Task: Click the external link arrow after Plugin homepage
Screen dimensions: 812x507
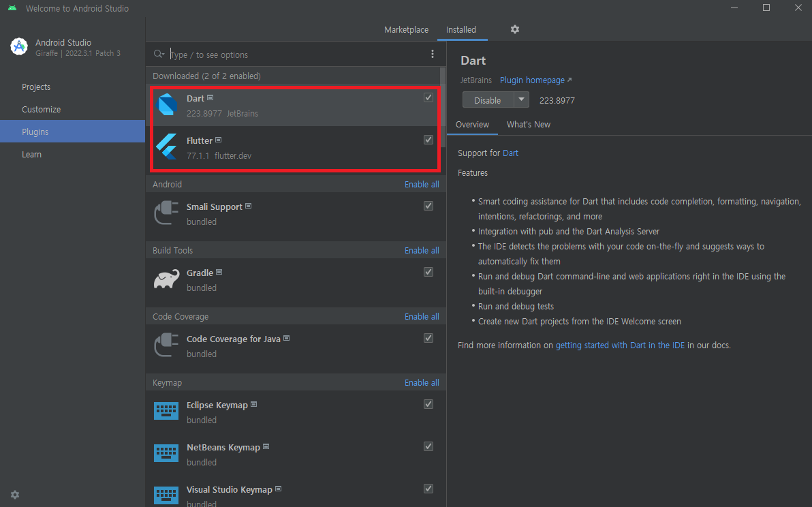Action: point(569,80)
